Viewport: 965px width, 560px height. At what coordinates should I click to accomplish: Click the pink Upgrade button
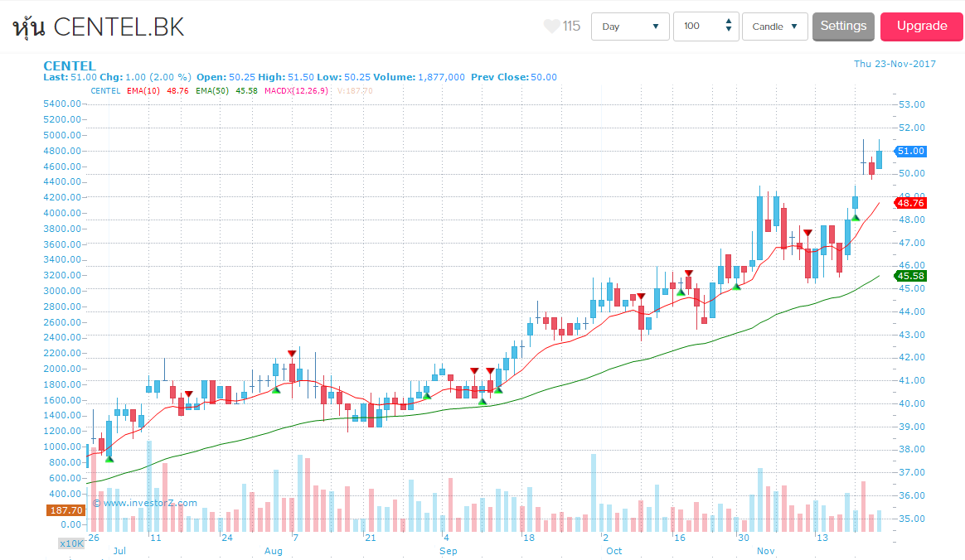(921, 27)
